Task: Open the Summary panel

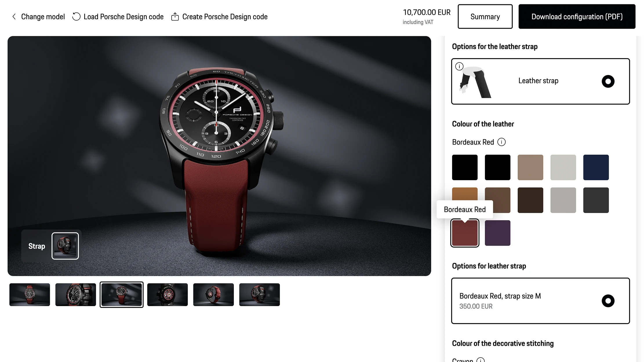Action: click(x=485, y=17)
